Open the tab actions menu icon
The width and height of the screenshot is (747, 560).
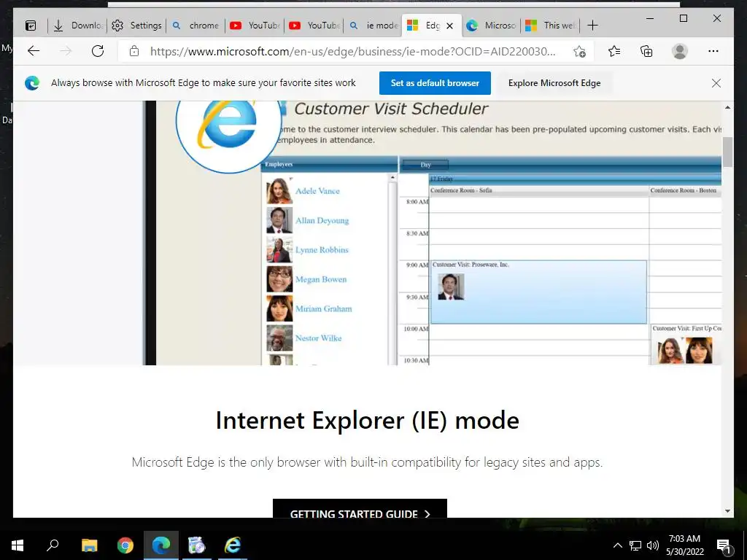point(31,26)
